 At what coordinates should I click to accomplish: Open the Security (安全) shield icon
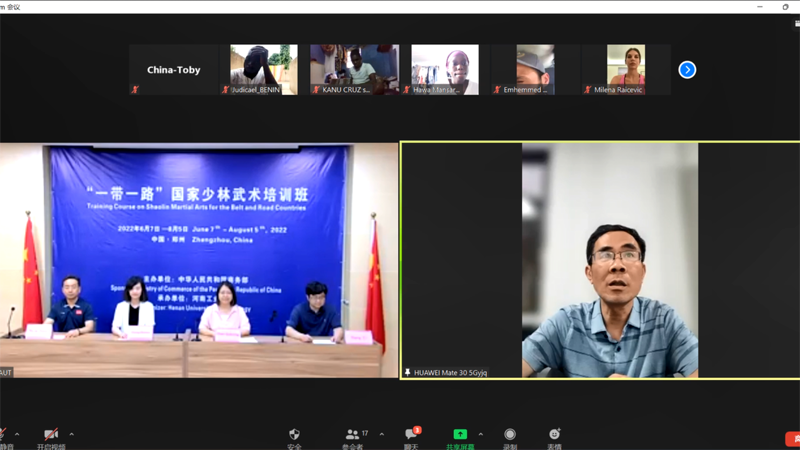[x=294, y=435]
